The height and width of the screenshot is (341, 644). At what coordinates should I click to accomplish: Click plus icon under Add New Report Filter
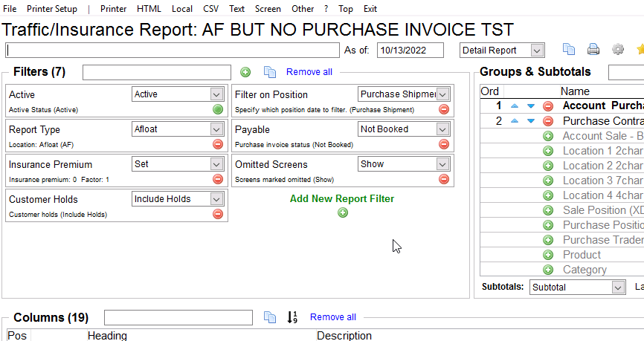click(343, 212)
